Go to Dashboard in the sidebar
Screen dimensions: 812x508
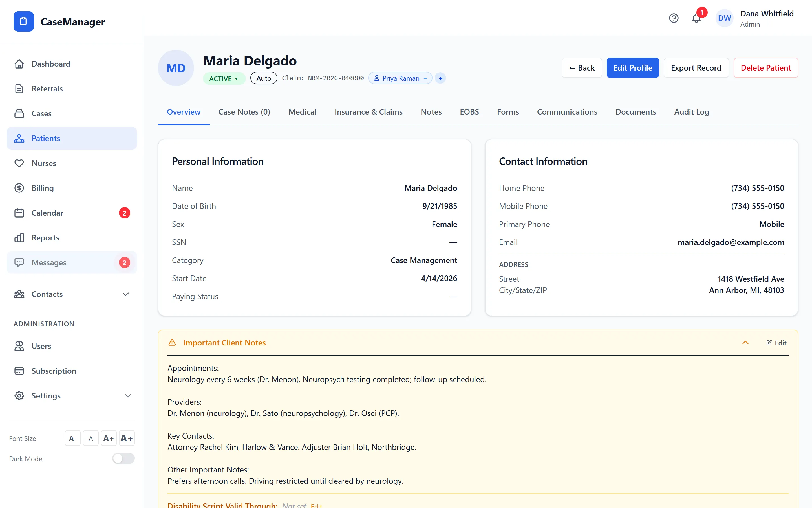(x=72, y=64)
